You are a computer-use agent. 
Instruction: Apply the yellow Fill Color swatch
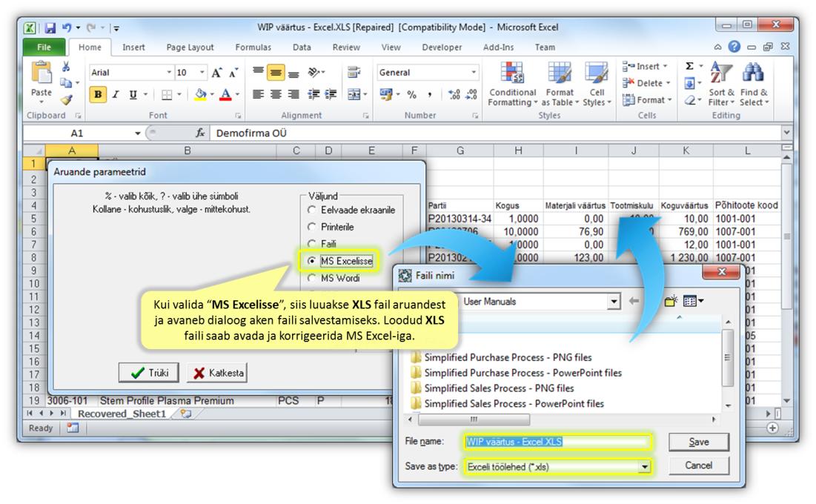pyautogui.click(x=200, y=94)
